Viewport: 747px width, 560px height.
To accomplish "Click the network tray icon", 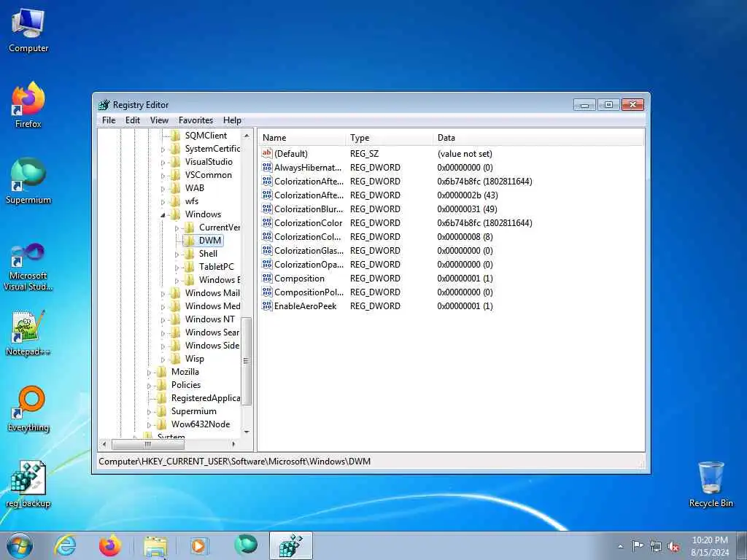I will pyautogui.click(x=656, y=547).
